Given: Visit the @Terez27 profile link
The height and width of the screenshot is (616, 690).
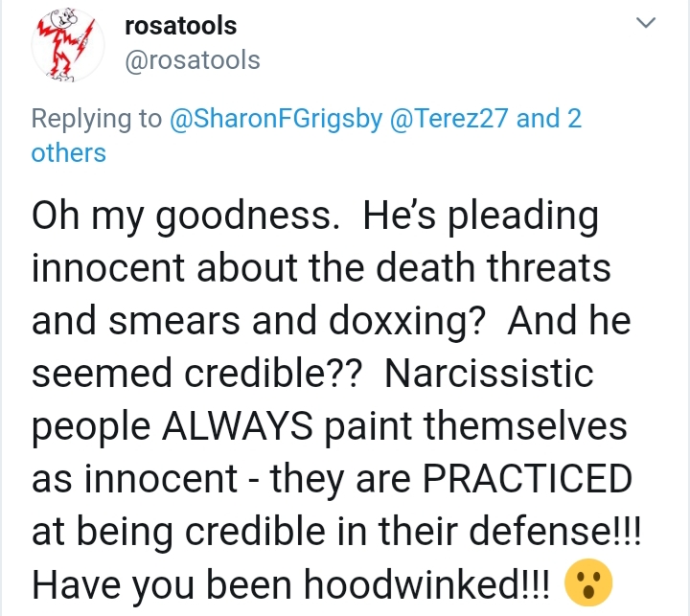Looking at the screenshot, I should pos(448,119).
